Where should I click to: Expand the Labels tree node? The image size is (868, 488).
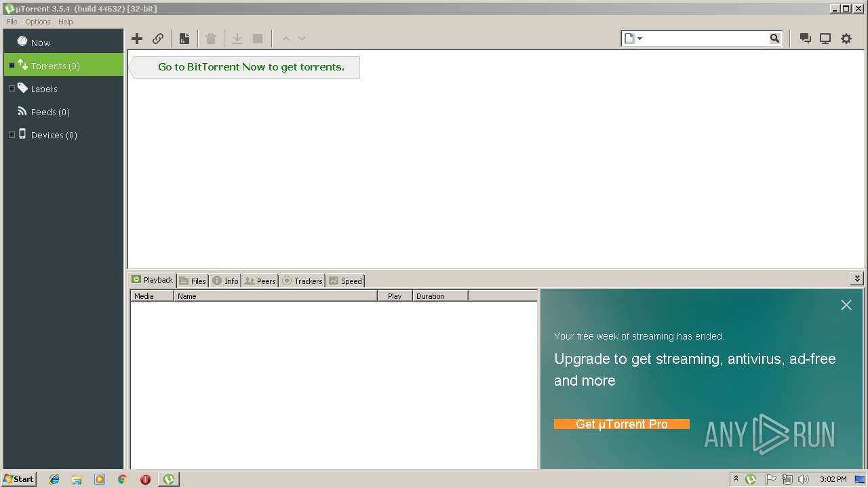pos(12,89)
